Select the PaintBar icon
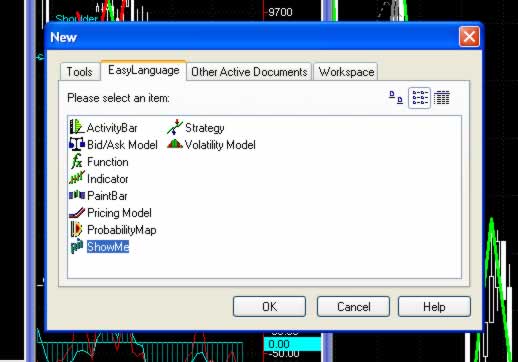The image size is (518, 362). pos(77,195)
